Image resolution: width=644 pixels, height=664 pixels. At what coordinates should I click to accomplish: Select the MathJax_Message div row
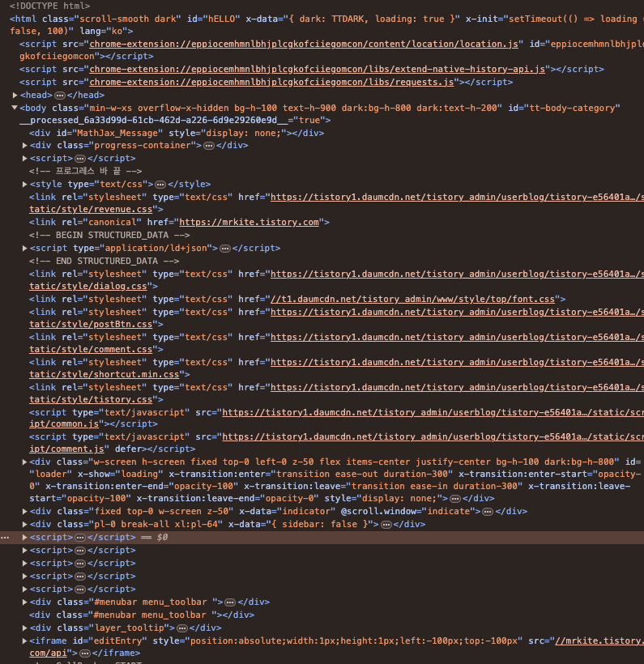[177, 133]
